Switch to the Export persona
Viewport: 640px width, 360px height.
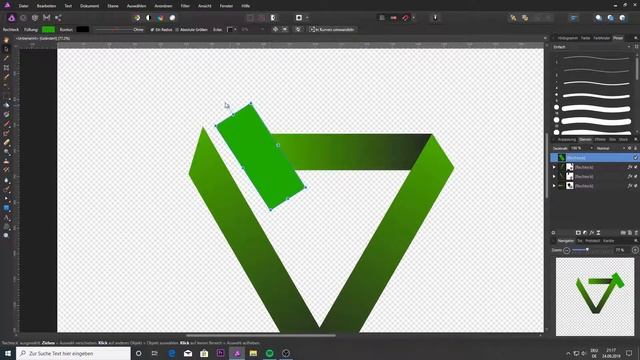click(58, 18)
